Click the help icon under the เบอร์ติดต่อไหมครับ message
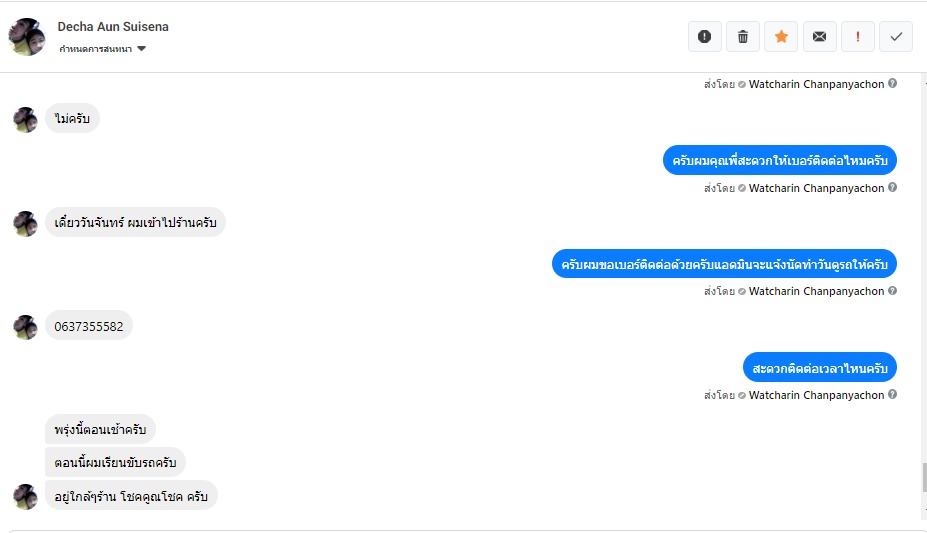927x533 pixels. click(892, 188)
